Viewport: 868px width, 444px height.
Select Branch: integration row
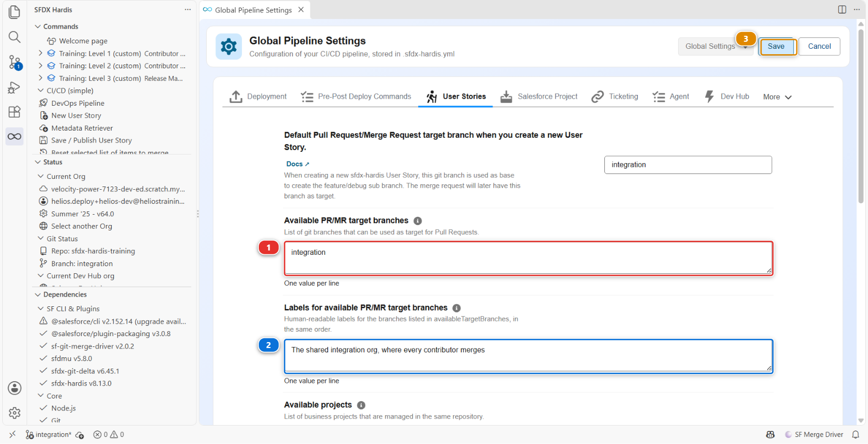point(76,263)
